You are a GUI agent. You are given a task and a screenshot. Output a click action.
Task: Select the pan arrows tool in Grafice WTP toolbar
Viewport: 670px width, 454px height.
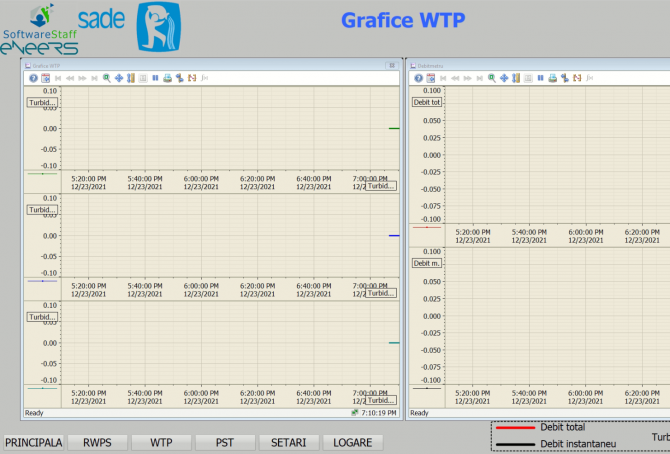point(118,78)
